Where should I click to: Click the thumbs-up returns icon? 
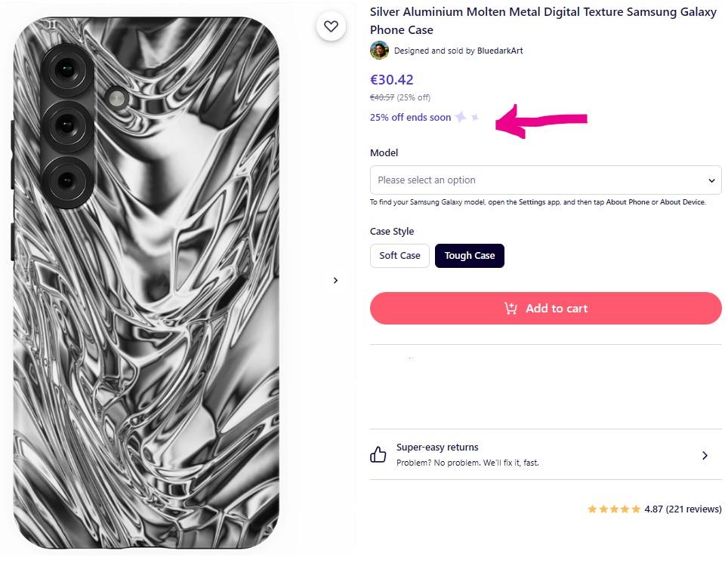click(x=378, y=454)
